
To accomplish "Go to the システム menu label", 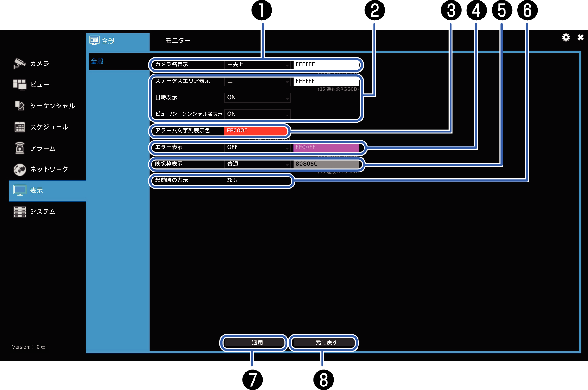I will 43,212.
